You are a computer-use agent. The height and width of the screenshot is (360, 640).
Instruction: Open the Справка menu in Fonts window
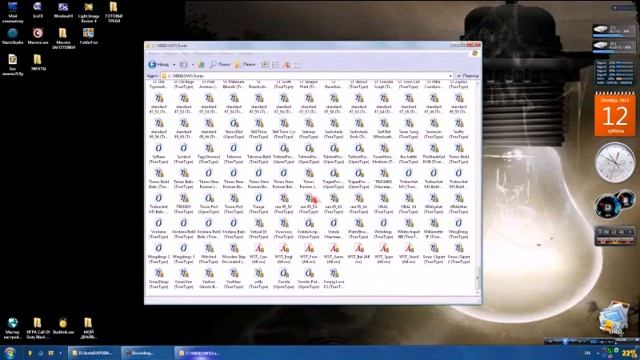246,54
